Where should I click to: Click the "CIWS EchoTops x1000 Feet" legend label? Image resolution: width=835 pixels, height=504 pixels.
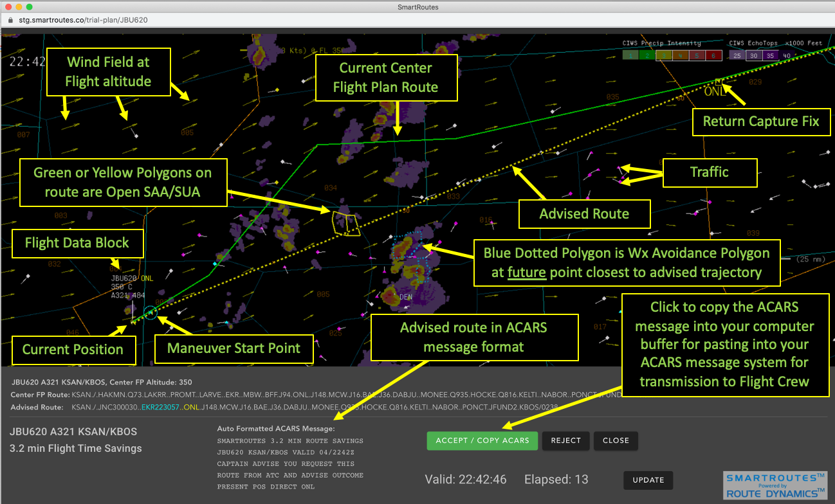[776, 43]
